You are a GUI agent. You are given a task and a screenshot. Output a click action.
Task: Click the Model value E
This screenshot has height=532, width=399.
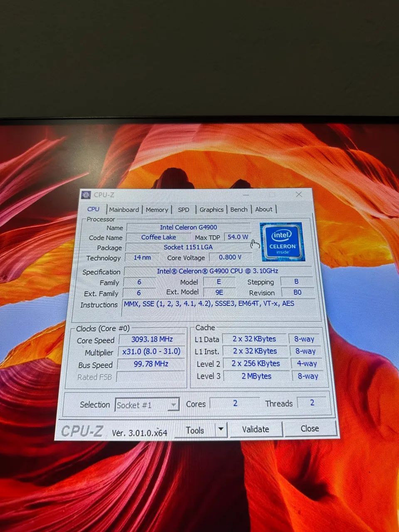coord(219,282)
